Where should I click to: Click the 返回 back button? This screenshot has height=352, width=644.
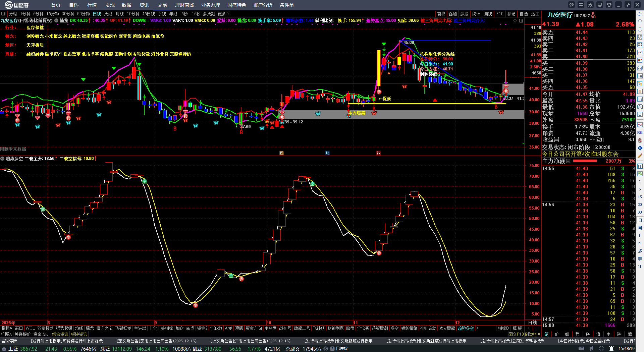coord(535,14)
